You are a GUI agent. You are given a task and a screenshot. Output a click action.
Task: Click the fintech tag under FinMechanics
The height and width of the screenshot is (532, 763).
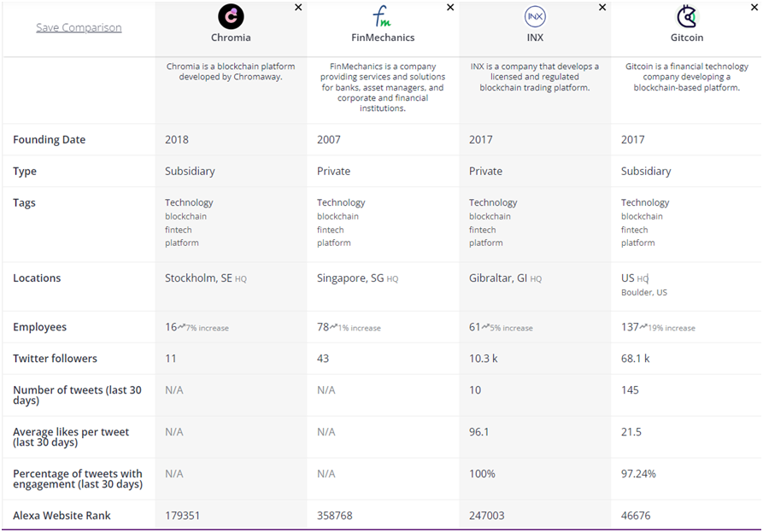330,230
